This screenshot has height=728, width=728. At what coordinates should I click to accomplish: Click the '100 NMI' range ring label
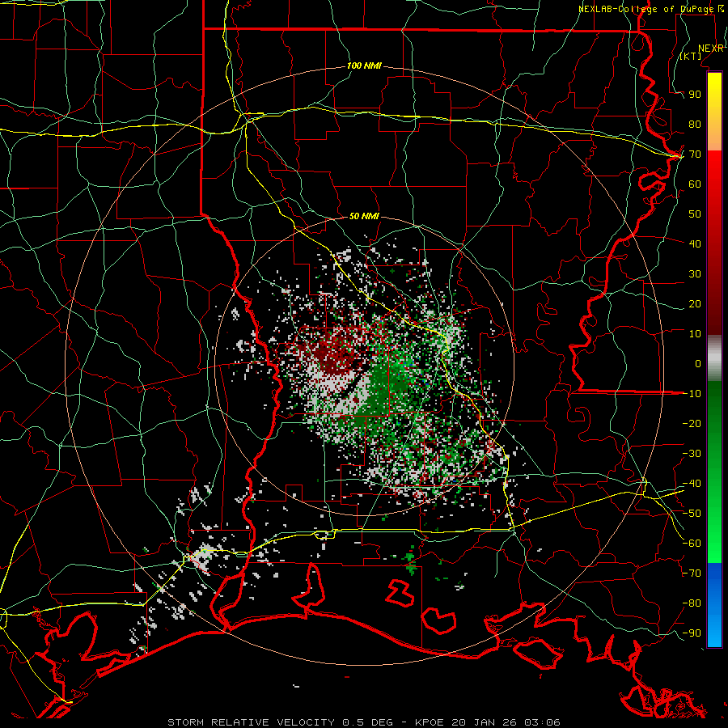(364, 66)
